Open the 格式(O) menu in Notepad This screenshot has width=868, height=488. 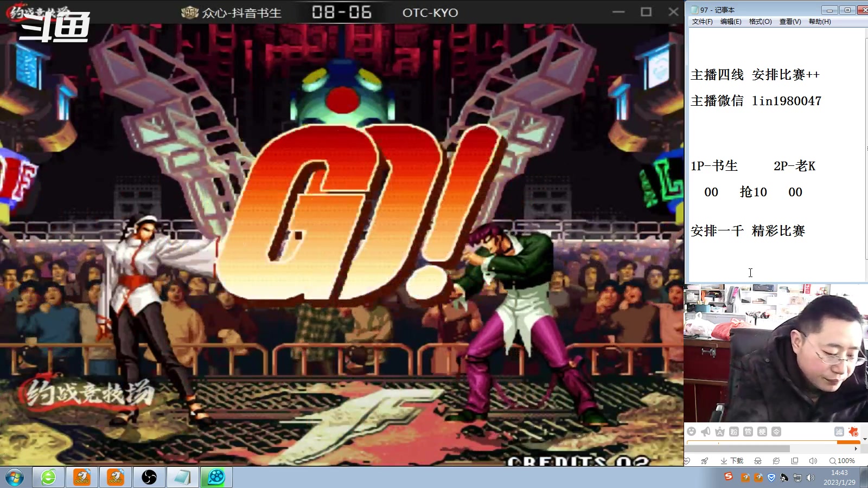[760, 22]
